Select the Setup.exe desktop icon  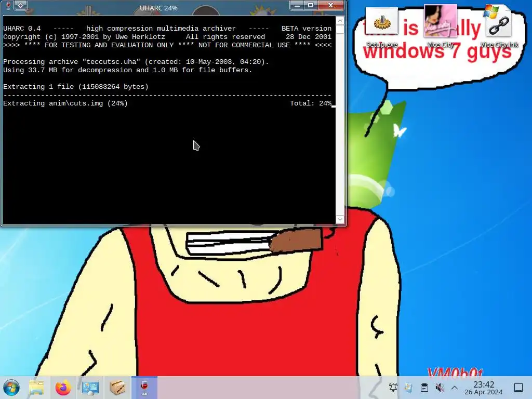click(382, 28)
